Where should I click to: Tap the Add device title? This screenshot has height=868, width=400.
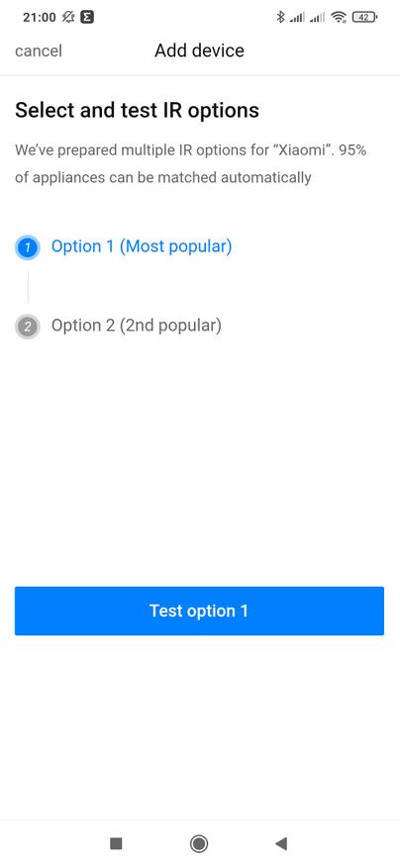click(199, 50)
